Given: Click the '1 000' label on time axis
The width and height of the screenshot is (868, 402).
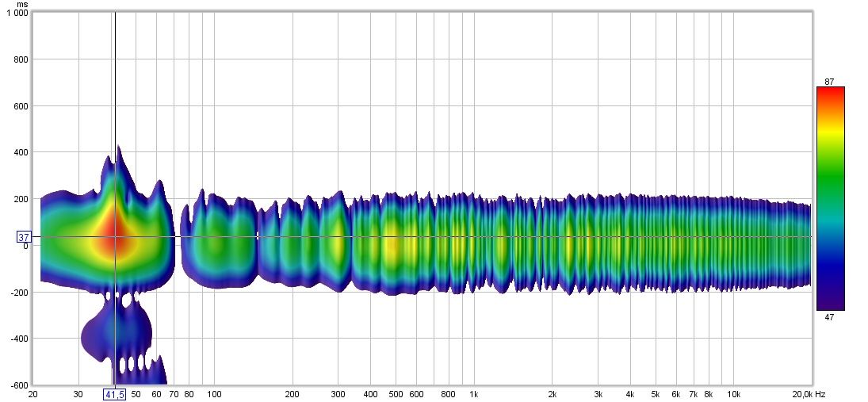Looking at the screenshot, I should (17, 13).
